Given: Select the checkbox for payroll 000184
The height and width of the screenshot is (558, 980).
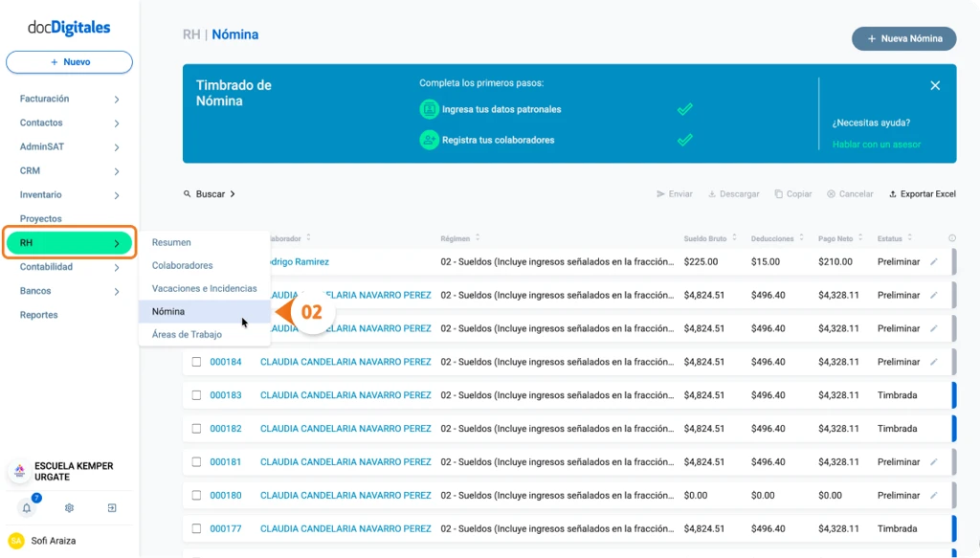Looking at the screenshot, I should point(196,362).
